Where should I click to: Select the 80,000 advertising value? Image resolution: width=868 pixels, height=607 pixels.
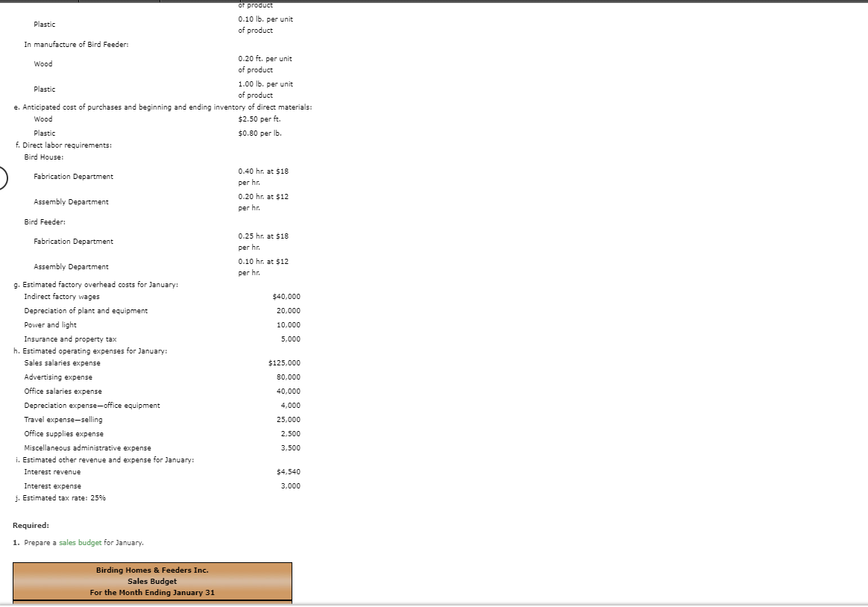pos(289,377)
